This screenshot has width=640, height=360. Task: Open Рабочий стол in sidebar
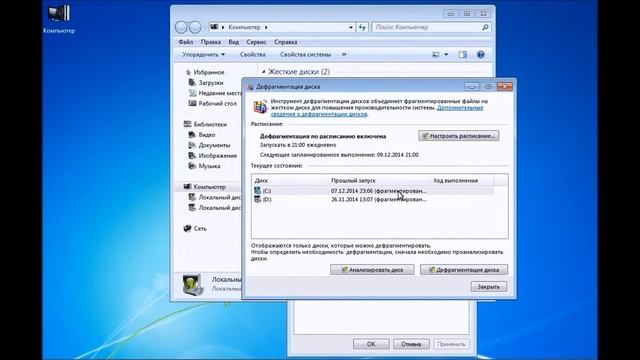click(x=218, y=104)
